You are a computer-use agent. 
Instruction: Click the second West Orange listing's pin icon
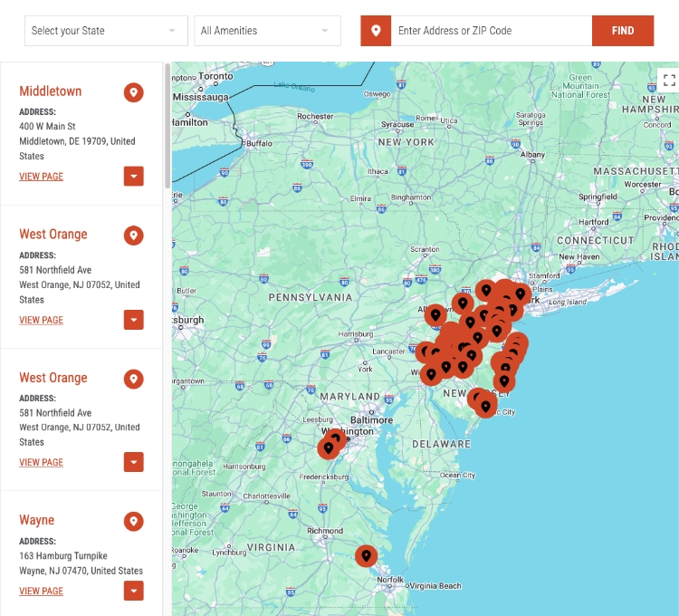(x=134, y=379)
